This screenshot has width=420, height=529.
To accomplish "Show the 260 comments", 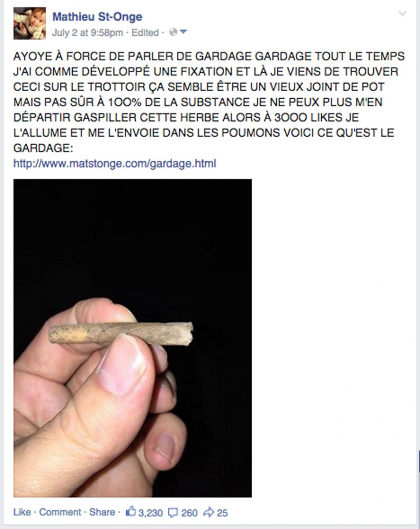I will (x=189, y=513).
